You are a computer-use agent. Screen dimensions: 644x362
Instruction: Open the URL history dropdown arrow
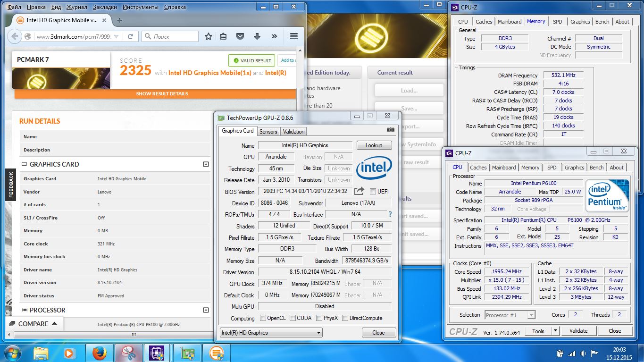point(116,36)
